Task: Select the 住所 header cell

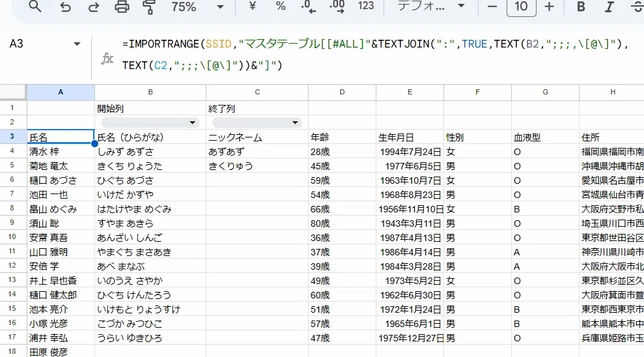Action: pyautogui.click(x=612, y=137)
